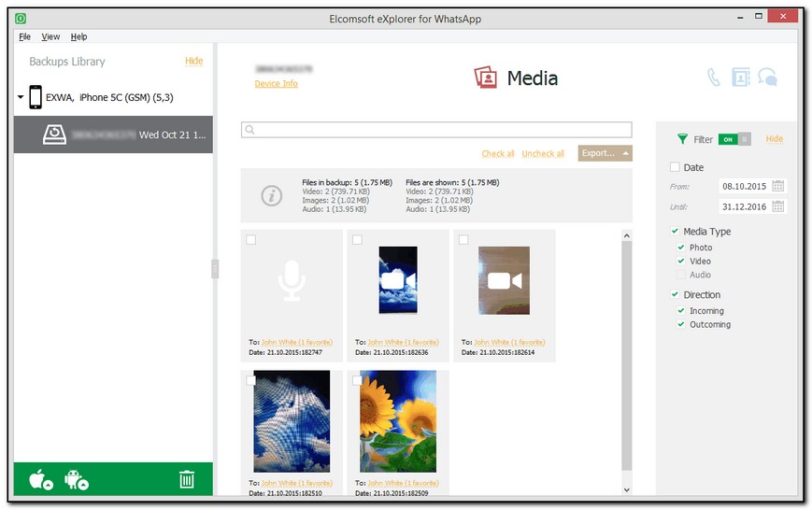Toggle the Filter ON switch
Image resolution: width=812 pixels, height=510 pixels.
point(734,139)
